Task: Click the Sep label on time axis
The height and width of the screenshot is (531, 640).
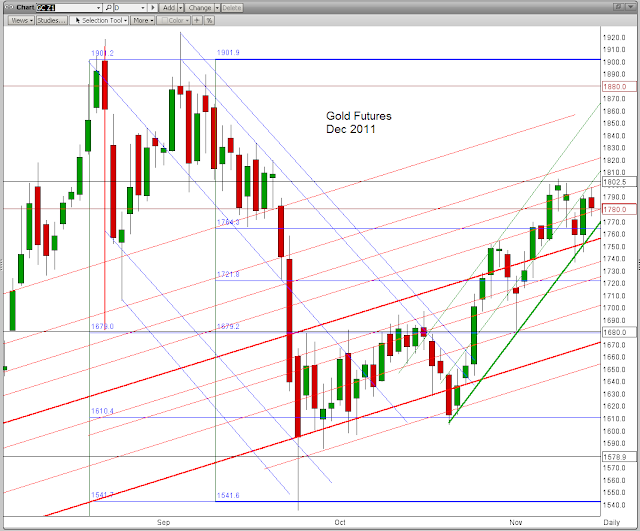Action: click(x=163, y=522)
